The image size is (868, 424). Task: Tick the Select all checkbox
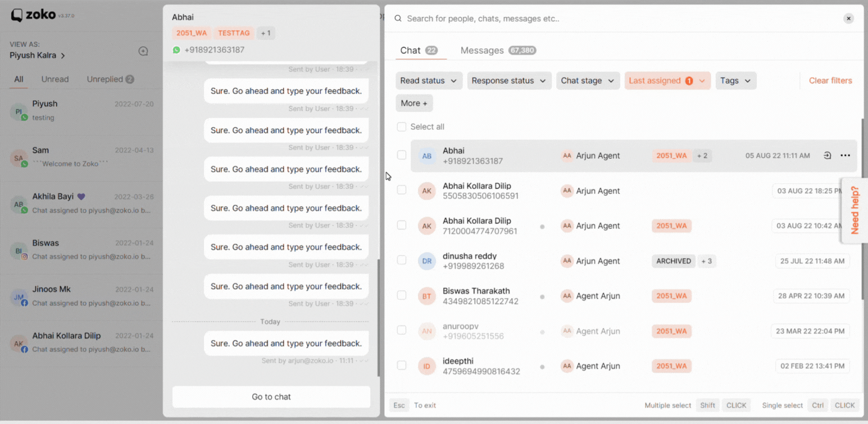pos(402,127)
